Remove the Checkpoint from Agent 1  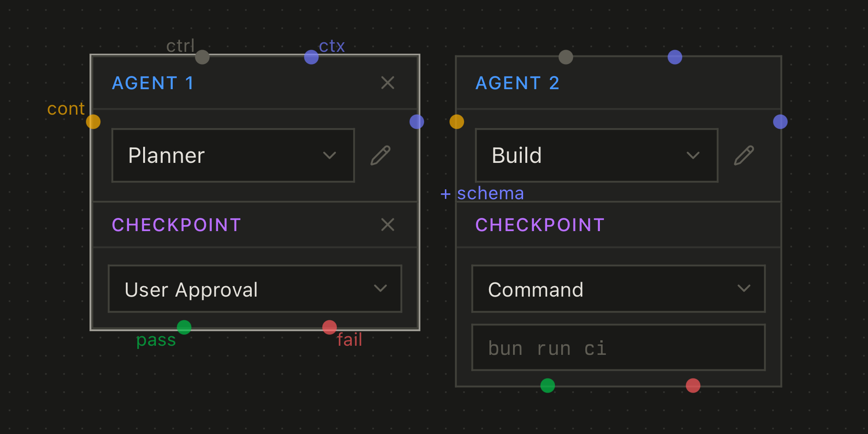388,224
